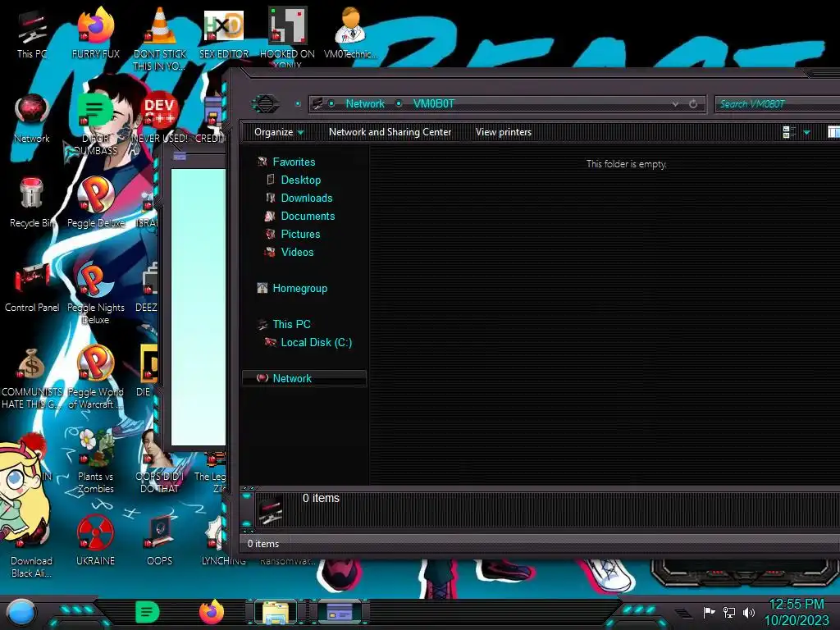The height and width of the screenshot is (630, 840).
Task: Open the Network desktop icon
Action: pos(32,118)
